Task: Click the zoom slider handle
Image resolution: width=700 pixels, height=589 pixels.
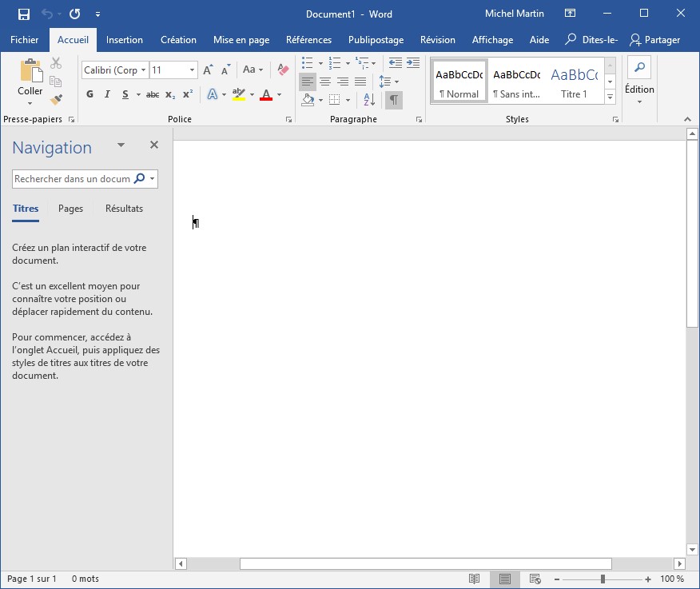Action: [x=603, y=579]
